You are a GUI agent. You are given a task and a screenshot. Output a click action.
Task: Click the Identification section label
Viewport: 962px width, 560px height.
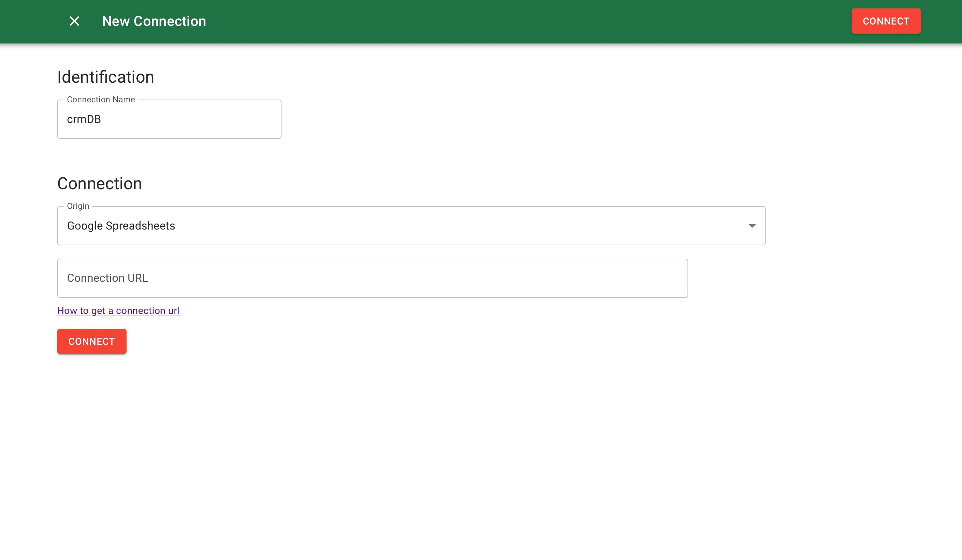click(106, 77)
